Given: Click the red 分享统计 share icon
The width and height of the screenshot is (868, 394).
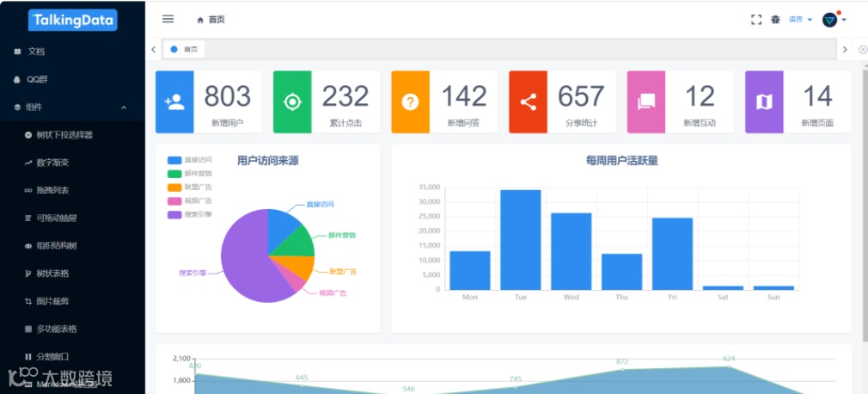Looking at the screenshot, I should click(x=529, y=102).
